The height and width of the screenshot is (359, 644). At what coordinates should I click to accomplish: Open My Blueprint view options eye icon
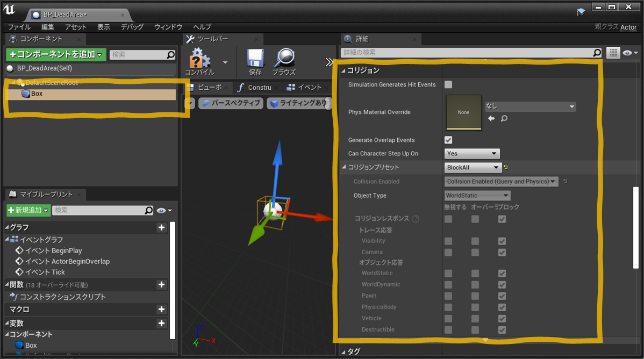point(164,210)
